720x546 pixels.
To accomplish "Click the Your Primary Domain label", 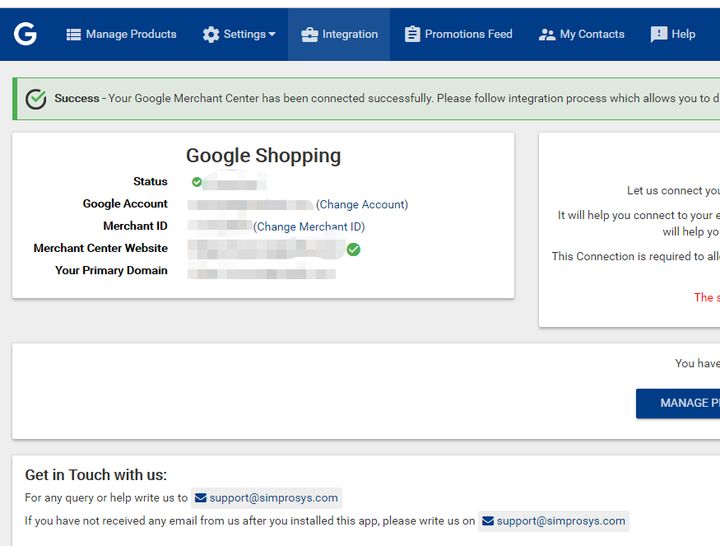I will click(111, 270).
